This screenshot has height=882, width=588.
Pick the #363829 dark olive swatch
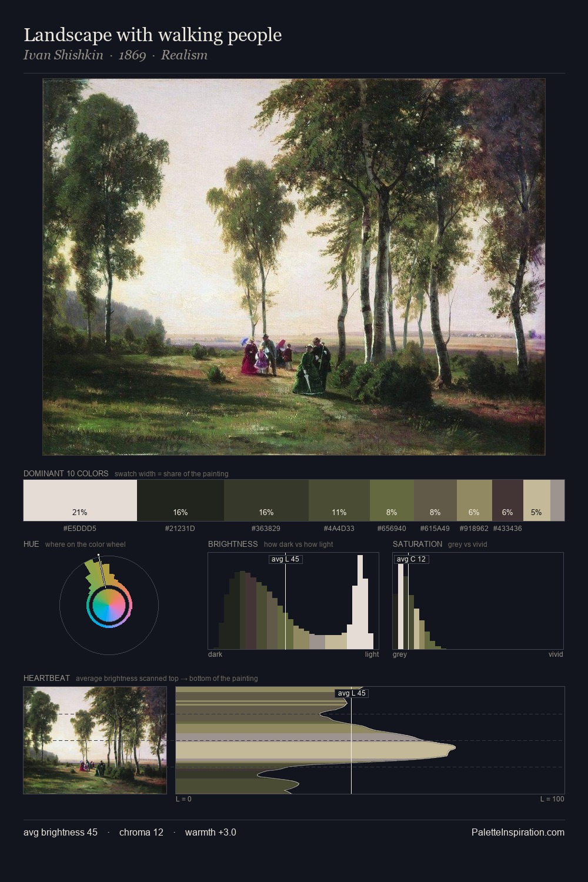pyautogui.click(x=266, y=500)
